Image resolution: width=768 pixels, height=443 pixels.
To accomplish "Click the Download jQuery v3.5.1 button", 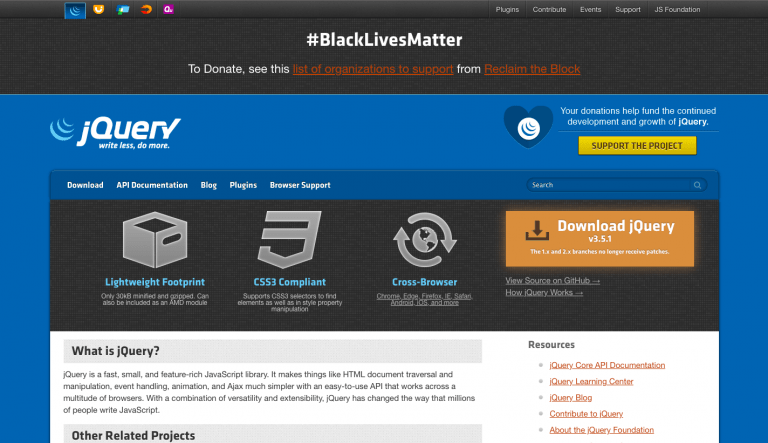I will [600, 239].
